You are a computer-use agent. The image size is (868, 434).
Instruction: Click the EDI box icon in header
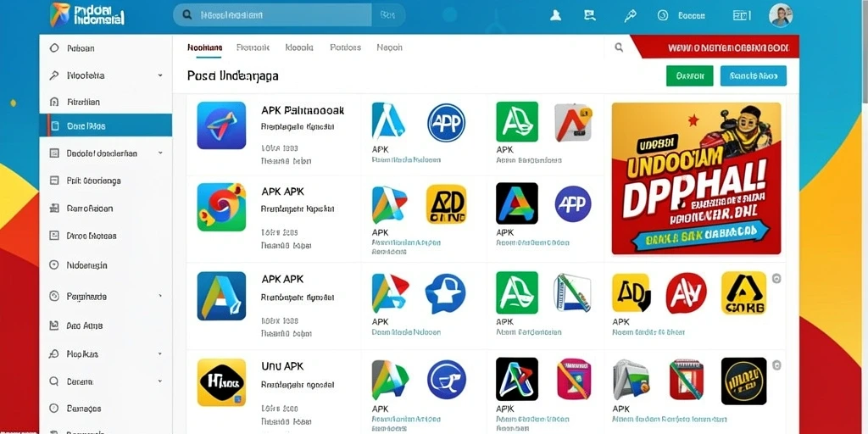[x=742, y=15]
